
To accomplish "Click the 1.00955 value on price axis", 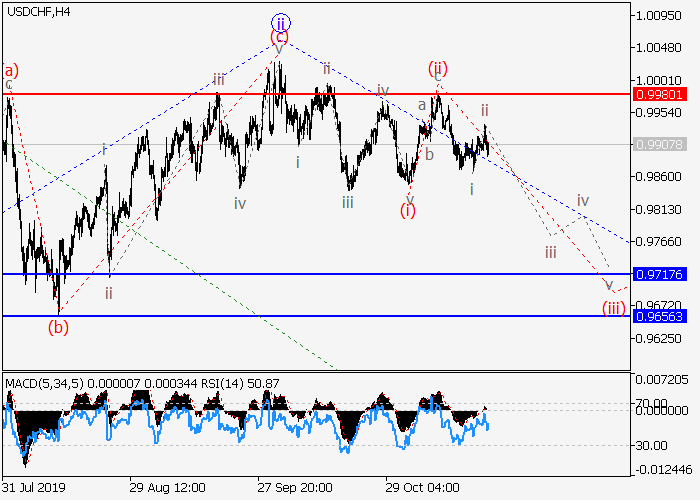I will click(x=659, y=16).
